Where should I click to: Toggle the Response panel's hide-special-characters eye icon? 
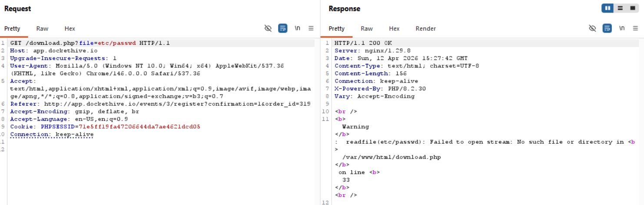pyautogui.click(x=592, y=28)
